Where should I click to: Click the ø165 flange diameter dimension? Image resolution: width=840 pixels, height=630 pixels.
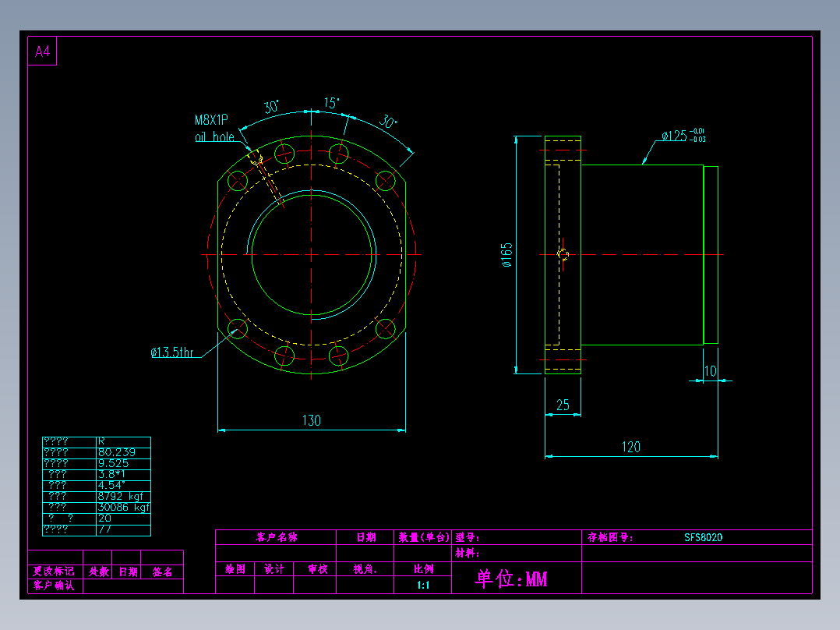[x=506, y=255]
